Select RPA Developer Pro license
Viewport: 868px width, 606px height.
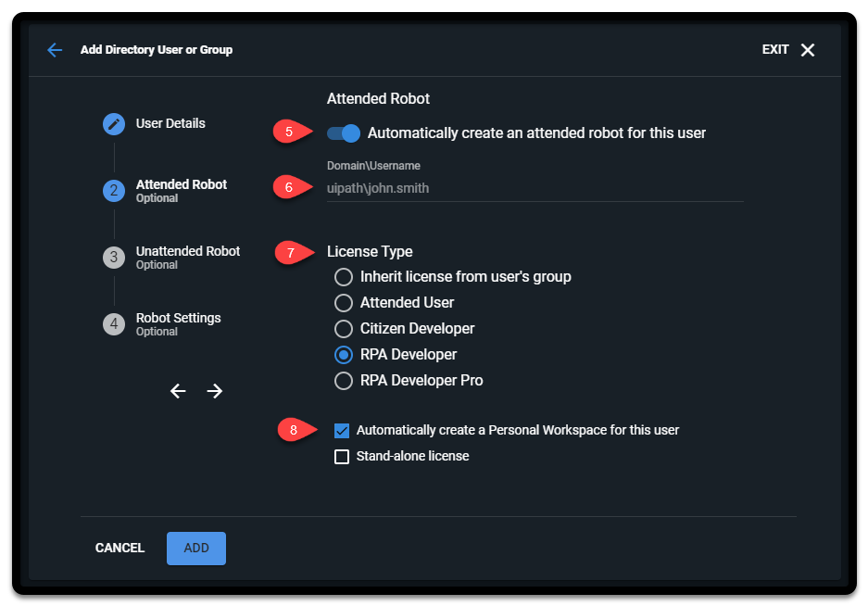coord(343,380)
